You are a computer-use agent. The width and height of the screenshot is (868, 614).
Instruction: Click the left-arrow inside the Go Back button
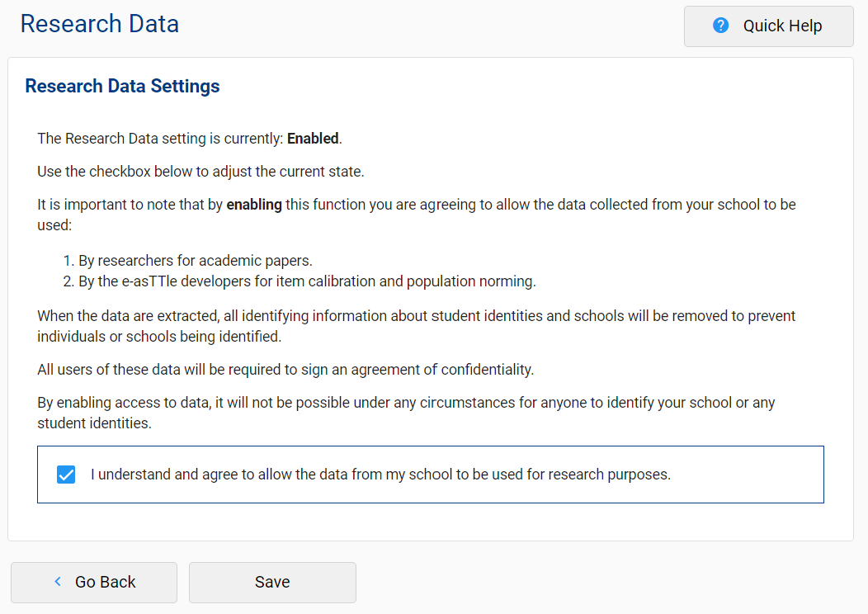click(x=57, y=582)
